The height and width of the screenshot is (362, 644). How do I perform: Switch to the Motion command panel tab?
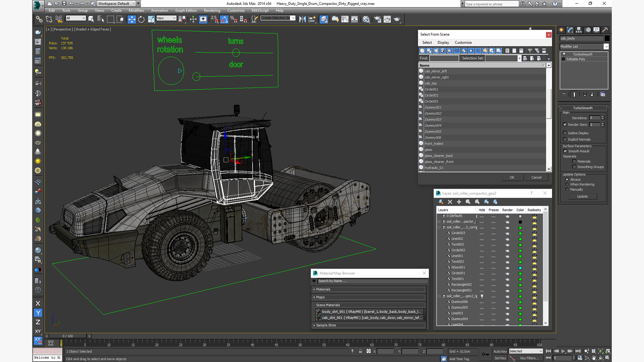588,30
